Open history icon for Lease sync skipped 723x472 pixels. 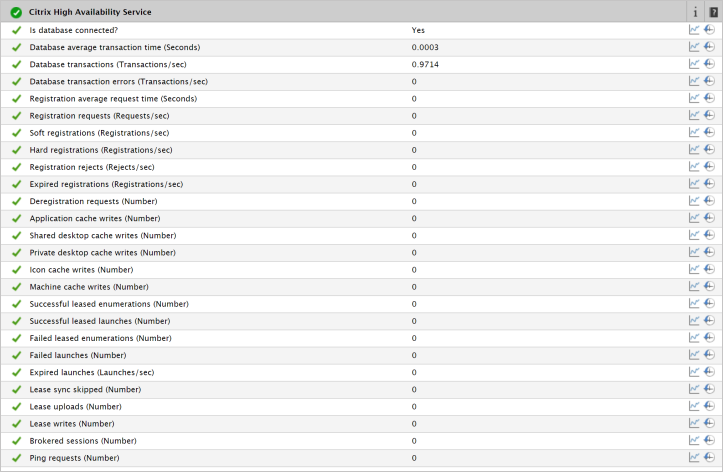709,389
